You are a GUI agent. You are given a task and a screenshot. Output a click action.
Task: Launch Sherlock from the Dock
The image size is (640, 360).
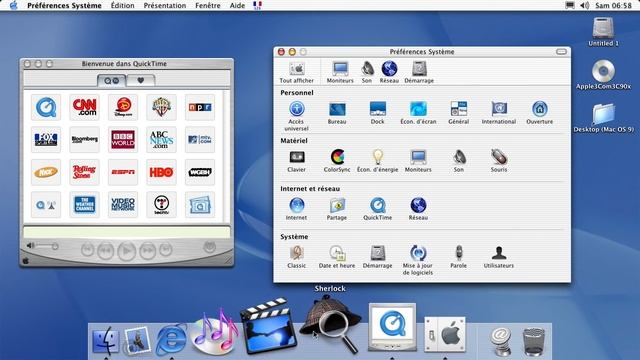[x=330, y=324]
